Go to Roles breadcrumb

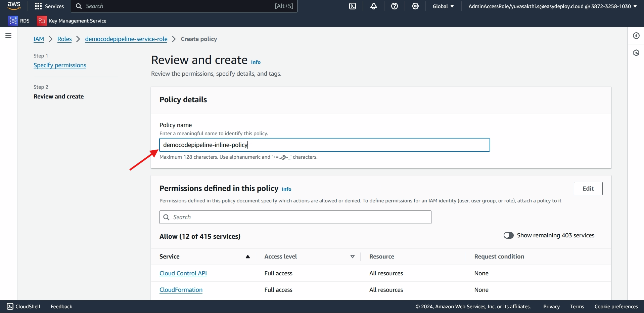click(x=64, y=39)
